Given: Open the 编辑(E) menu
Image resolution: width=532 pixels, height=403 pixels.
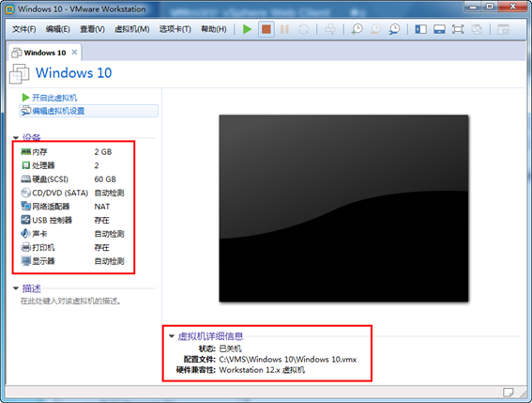Looking at the screenshot, I should click(x=58, y=29).
